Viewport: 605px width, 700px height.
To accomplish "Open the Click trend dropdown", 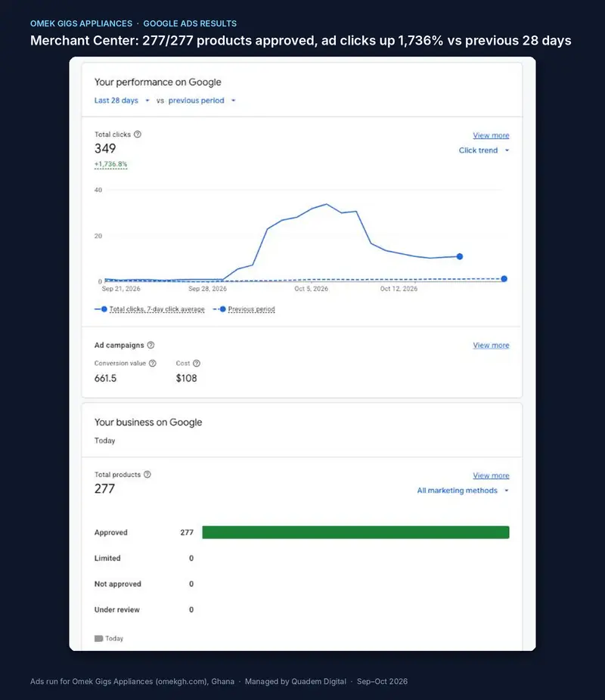I will click(484, 150).
